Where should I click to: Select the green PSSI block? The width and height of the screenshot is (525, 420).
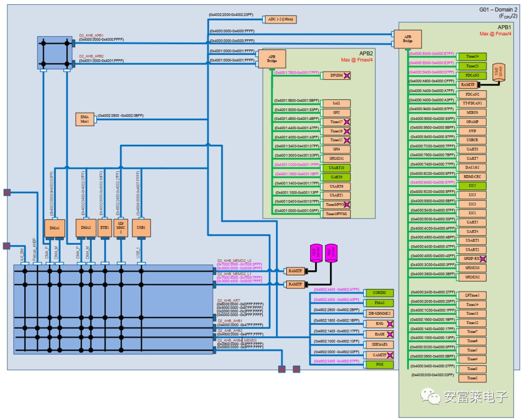379,365
